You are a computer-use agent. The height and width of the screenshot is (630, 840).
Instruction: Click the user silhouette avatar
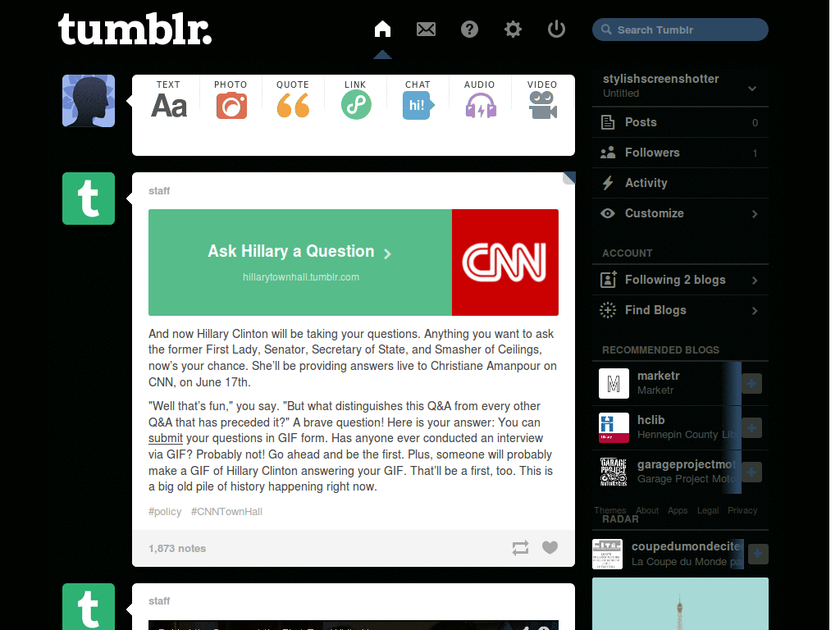(x=89, y=101)
